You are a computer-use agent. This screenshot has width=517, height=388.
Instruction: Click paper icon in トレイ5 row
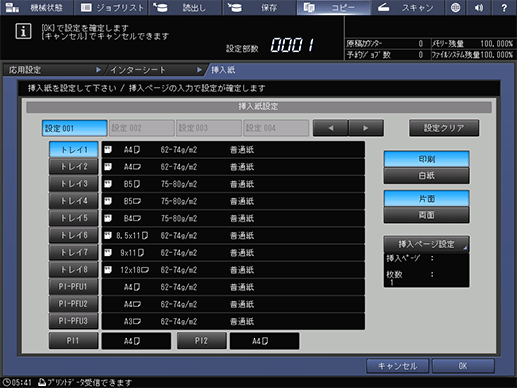[x=108, y=218]
